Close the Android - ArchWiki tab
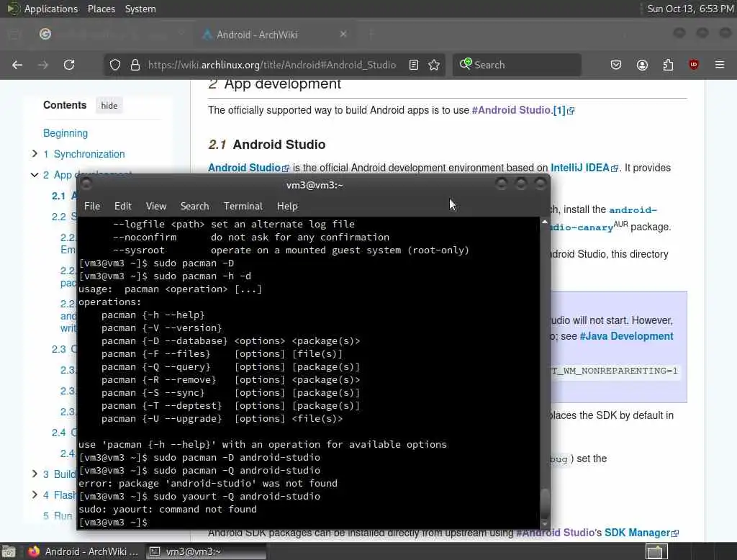This screenshot has height=560, width=737. pyautogui.click(x=343, y=35)
